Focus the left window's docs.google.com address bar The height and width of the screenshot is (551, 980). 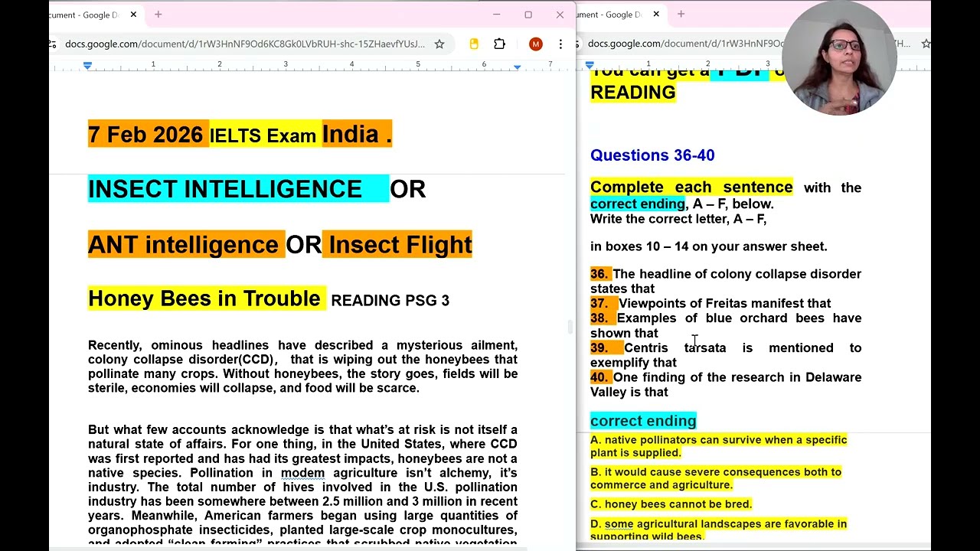245,44
